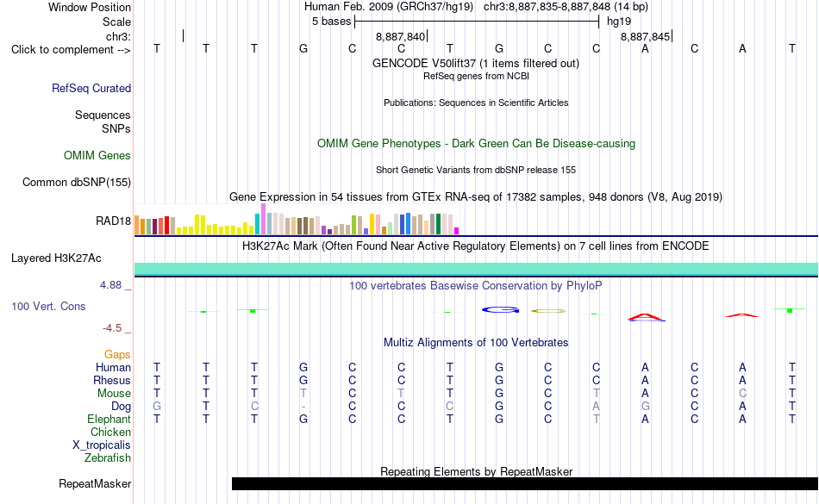Click the black RepeatMasker element bar

(x=525, y=483)
